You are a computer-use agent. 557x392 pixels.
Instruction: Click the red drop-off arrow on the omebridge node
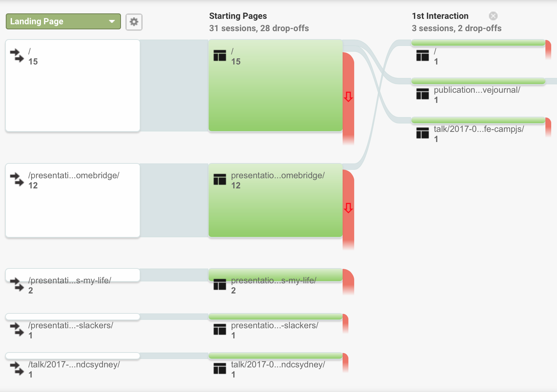click(348, 208)
